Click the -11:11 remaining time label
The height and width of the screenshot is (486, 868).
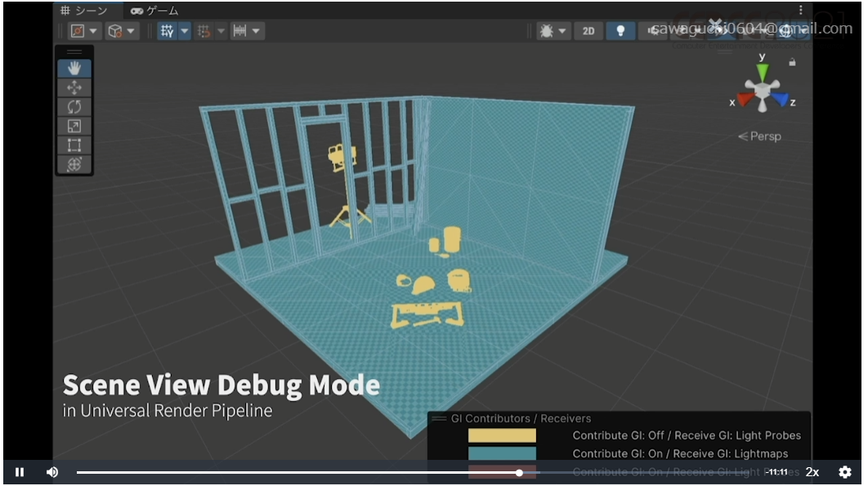pos(777,472)
